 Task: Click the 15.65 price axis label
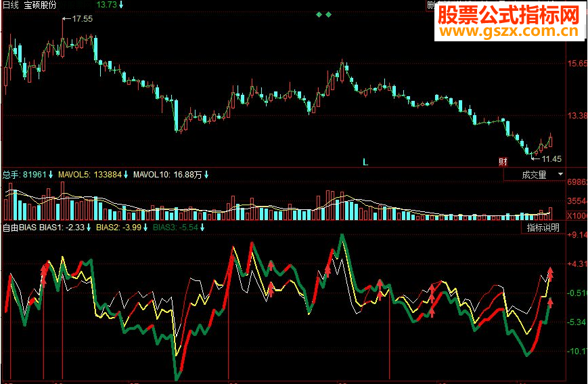tap(577, 63)
